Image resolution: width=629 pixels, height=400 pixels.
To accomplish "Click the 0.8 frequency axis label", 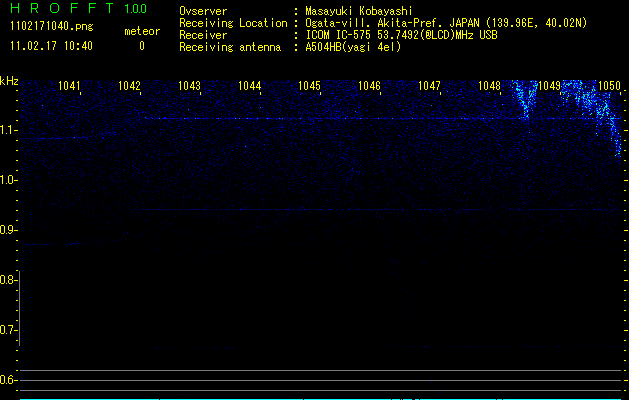I will coord(7,280).
